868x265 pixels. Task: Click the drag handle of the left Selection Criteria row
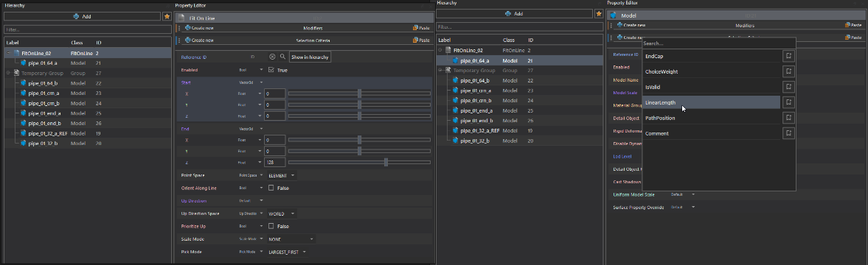(178, 40)
